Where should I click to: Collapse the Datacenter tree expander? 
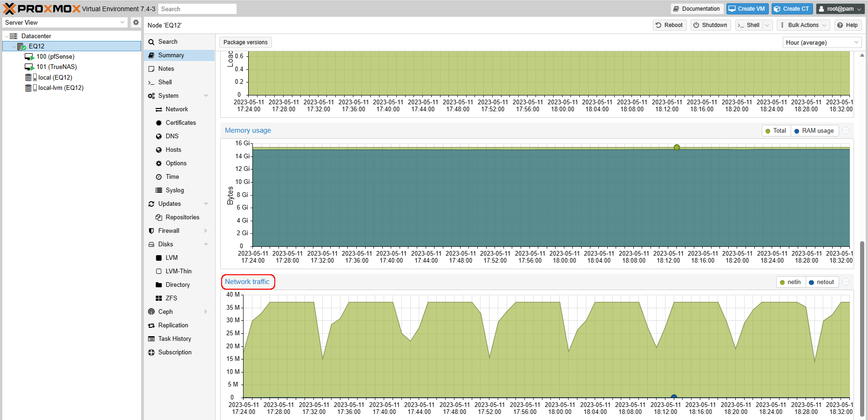[6, 36]
